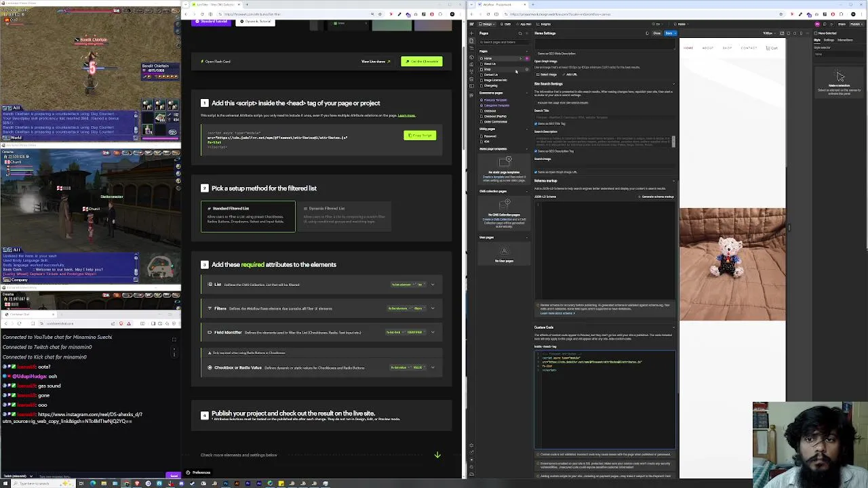This screenshot has height=488, width=868.
Task: Toggle Same as SEO Title Tag checkbox
Action: 536,123
